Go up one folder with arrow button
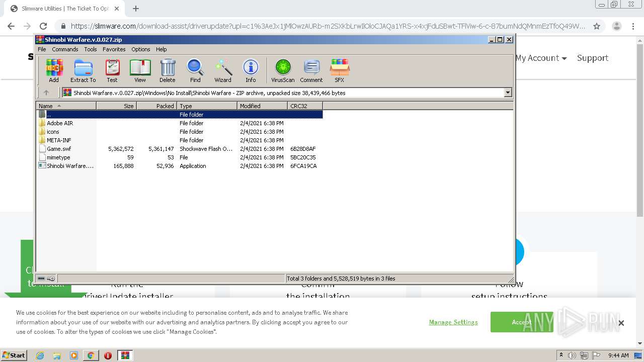Screen dimensions: 644x362 pos(46,93)
